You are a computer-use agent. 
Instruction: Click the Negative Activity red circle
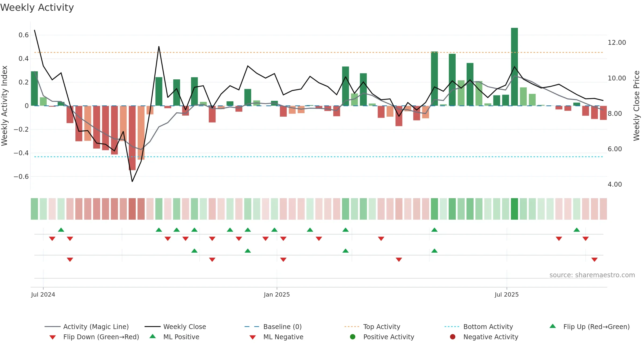[x=453, y=337]
